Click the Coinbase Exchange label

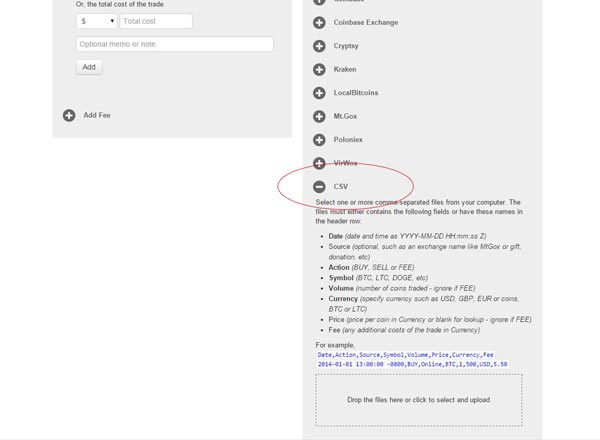point(366,23)
